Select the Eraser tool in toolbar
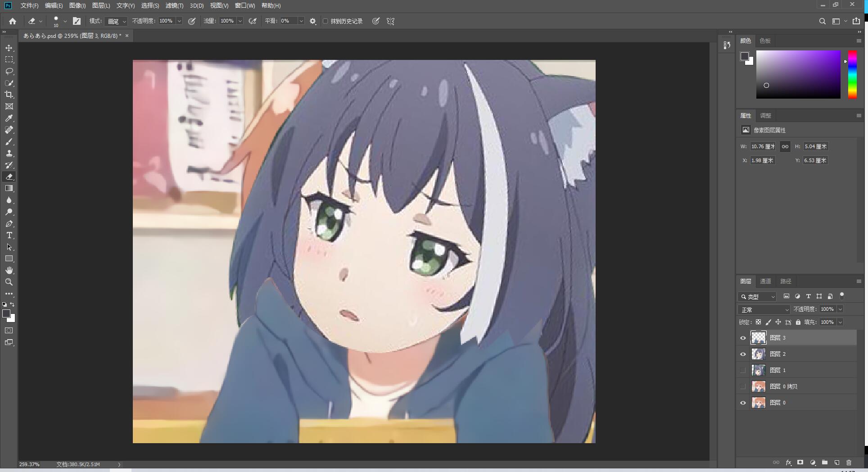868x472 pixels. click(9, 177)
